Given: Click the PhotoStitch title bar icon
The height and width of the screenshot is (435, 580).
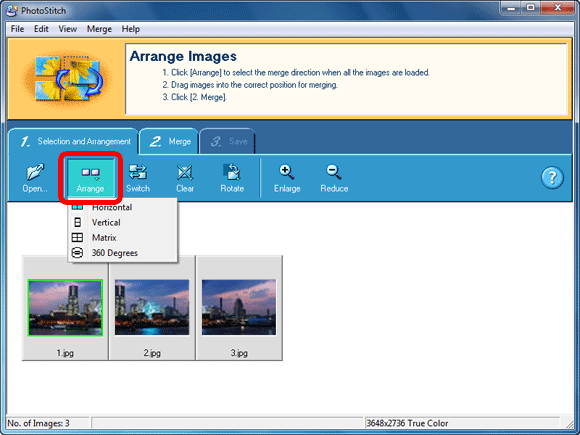Looking at the screenshot, I should point(12,10).
